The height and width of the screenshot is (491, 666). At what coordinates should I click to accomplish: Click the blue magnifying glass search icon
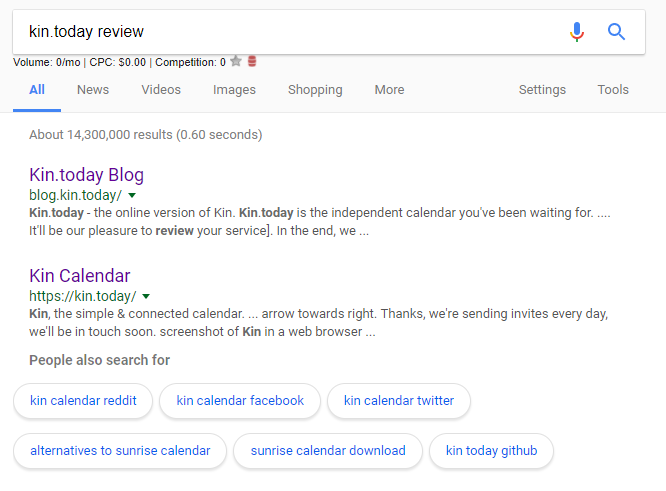[x=616, y=31]
